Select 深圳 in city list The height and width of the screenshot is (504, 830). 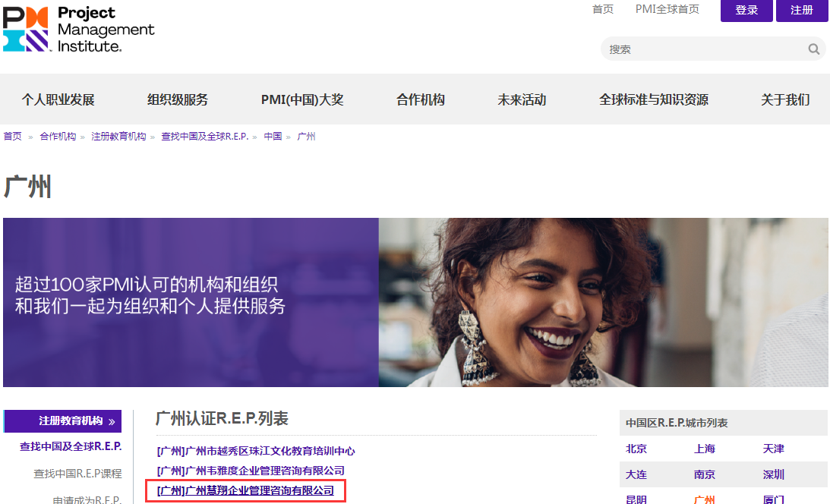tap(773, 474)
